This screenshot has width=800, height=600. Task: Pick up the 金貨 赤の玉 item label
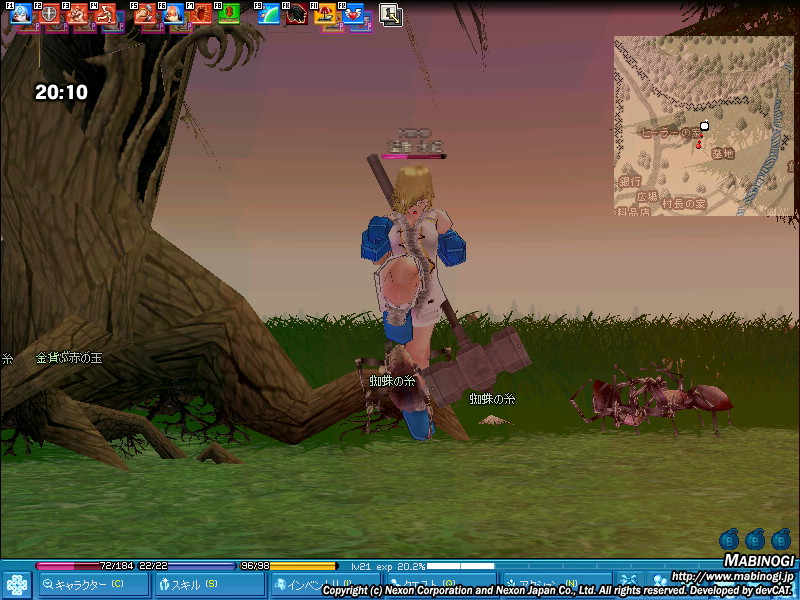coord(69,358)
